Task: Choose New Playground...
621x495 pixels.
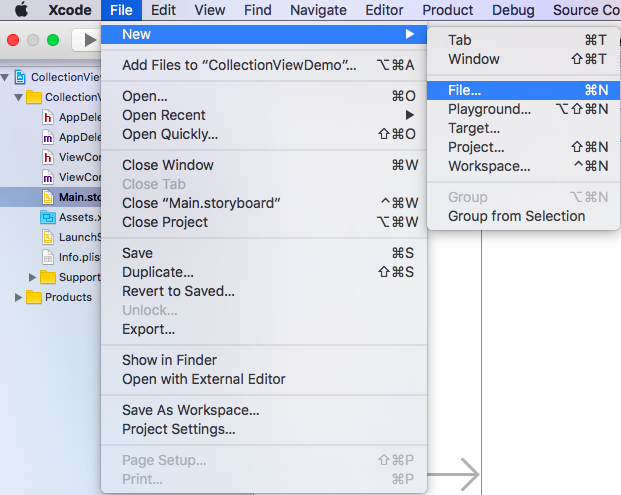Action: click(524, 109)
